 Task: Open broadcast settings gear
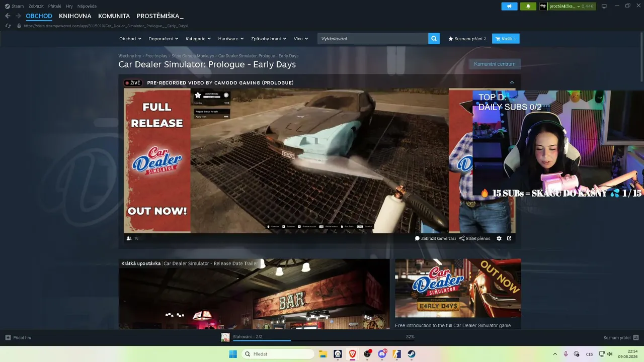[x=499, y=238]
